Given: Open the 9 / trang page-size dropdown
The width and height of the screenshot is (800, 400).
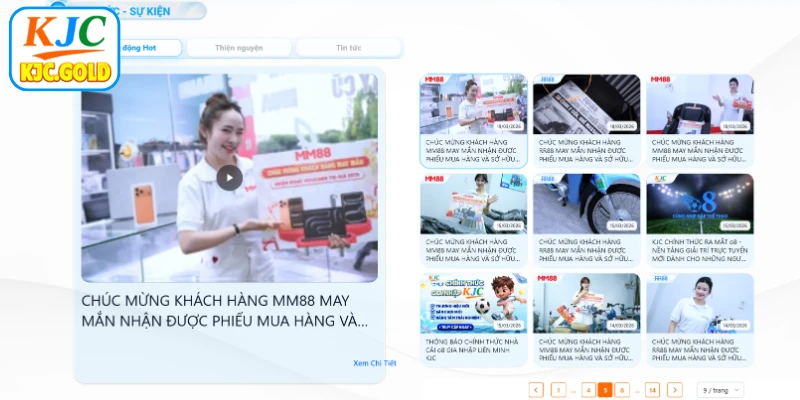Looking at the screenshot, I should [x=720, y=390].
